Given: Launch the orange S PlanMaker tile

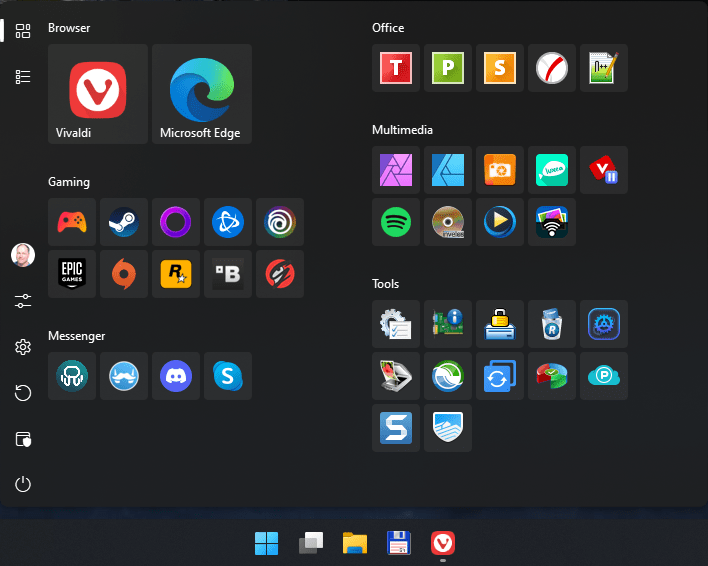Looking at the screenshot, I should (499, 68).
